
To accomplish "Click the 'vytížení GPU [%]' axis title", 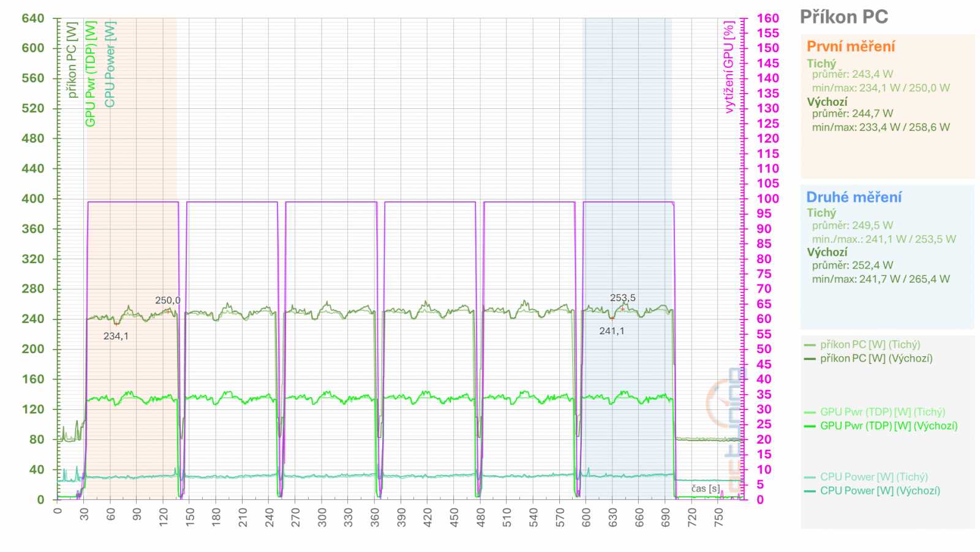I will pos(729,67).
